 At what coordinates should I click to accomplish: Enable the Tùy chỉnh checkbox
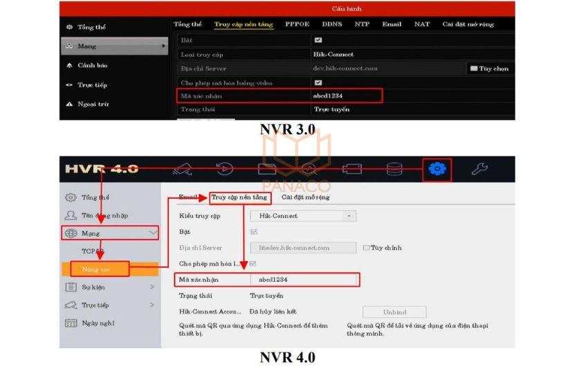[x=367, y=248]
